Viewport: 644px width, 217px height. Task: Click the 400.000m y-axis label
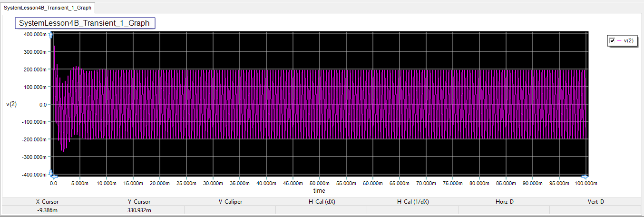[35, 34]
